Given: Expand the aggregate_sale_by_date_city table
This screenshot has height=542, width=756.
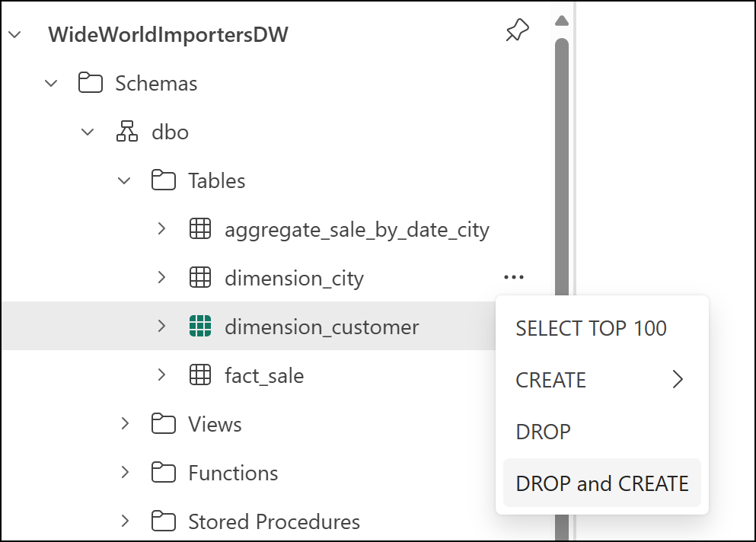Looking at the screenshot, I should pyautogui.click(x=161, y=229).
